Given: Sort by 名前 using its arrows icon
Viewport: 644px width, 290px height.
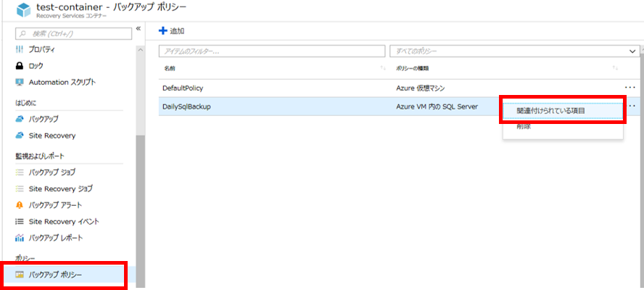Looking at the screenshot, I should (x=383, y=67).
